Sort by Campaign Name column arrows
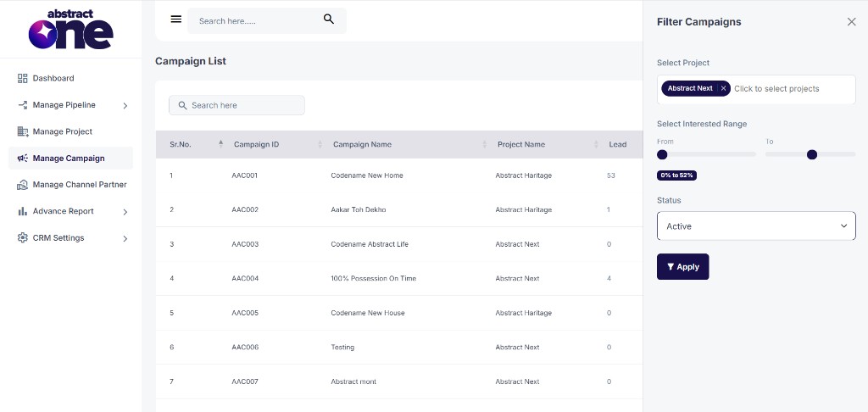 484,144
